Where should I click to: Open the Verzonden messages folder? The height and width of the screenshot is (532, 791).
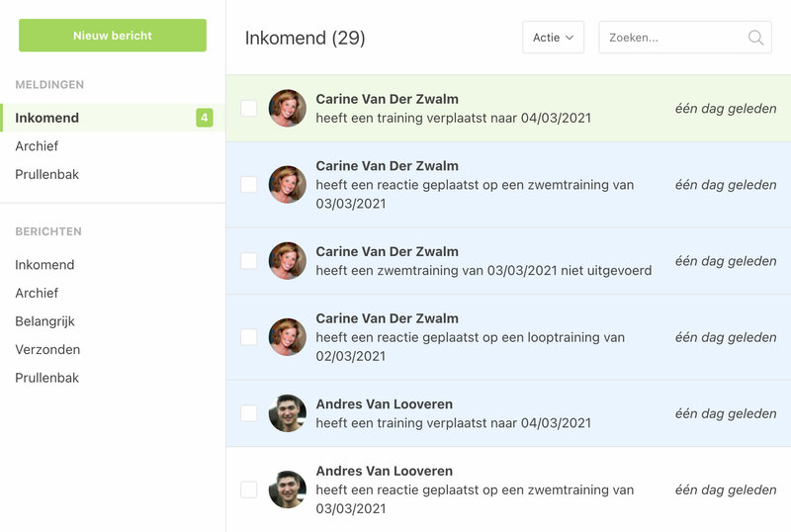47,349
